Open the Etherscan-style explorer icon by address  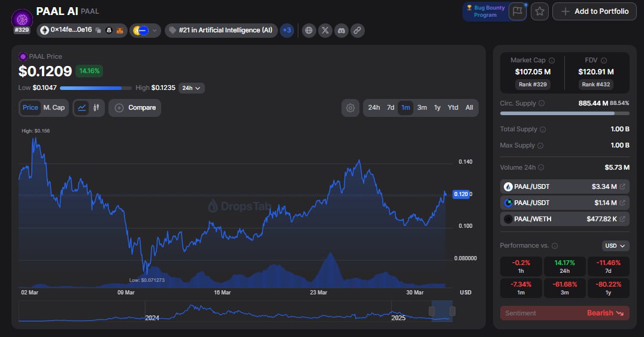click(x=109, y=31)
